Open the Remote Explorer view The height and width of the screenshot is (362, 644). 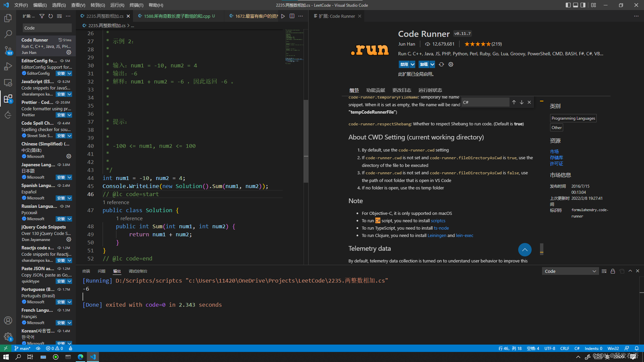tap(8, 82)
